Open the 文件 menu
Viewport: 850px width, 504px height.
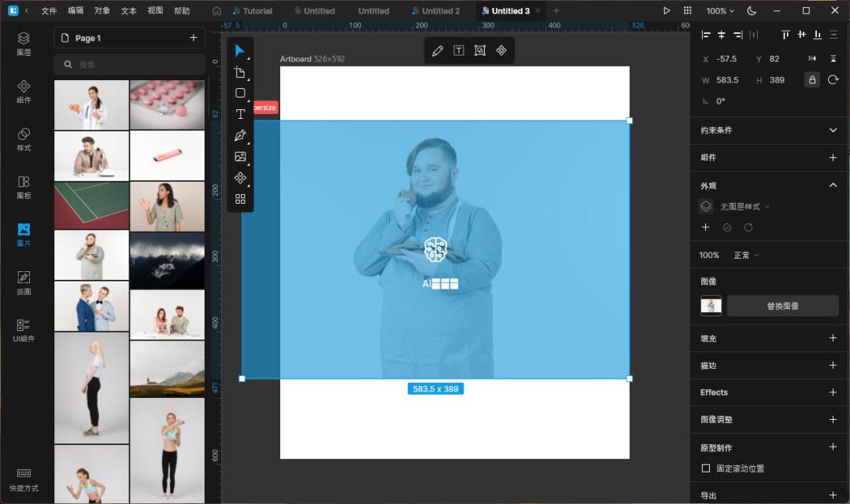[x=49, y=11]
